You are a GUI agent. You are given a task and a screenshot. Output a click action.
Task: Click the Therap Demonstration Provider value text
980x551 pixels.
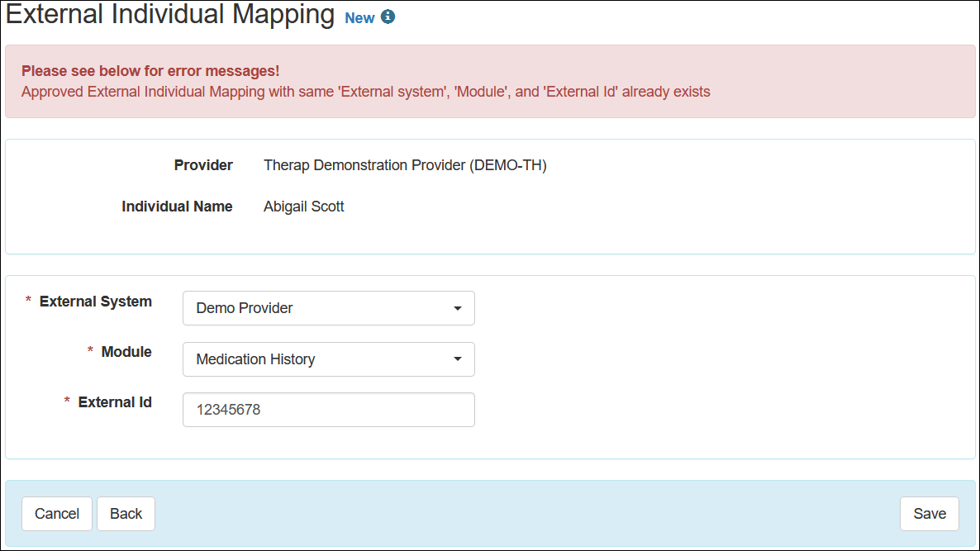click(405, 165)
